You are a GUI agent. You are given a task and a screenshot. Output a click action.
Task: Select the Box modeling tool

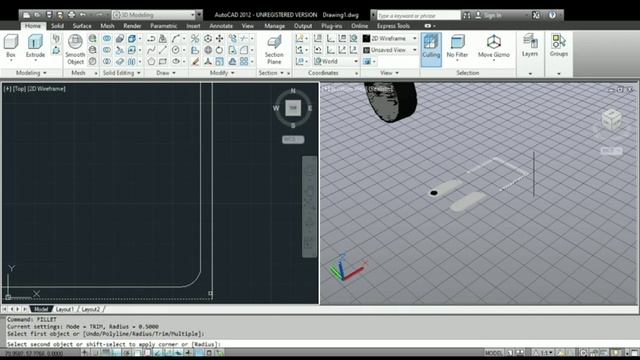(11, 46)
